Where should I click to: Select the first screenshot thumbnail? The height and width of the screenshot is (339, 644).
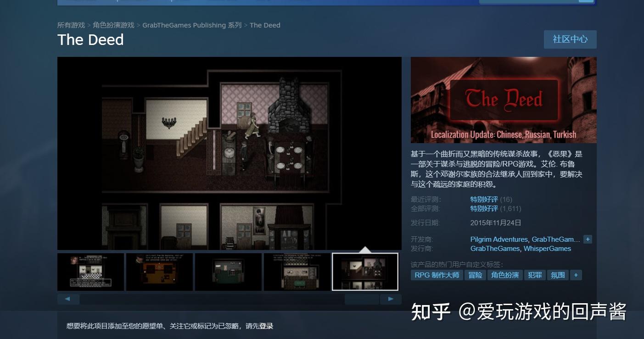pos(90,272)
